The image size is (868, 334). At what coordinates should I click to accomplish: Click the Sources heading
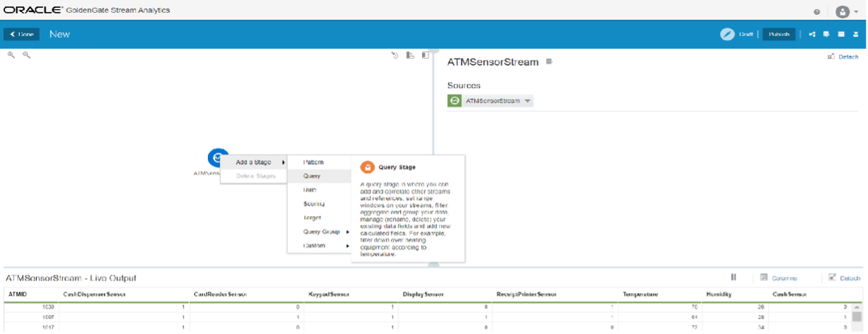coord(464,85)
